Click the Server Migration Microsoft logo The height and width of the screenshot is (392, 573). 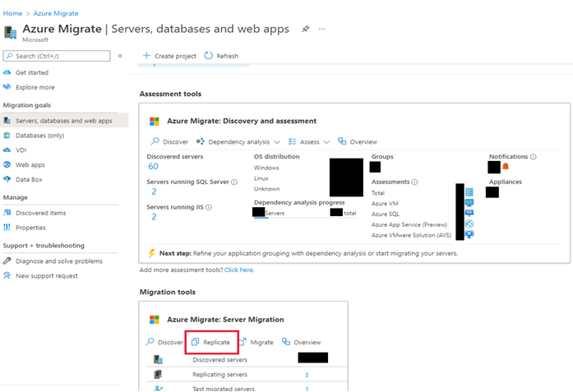[155, 320]
